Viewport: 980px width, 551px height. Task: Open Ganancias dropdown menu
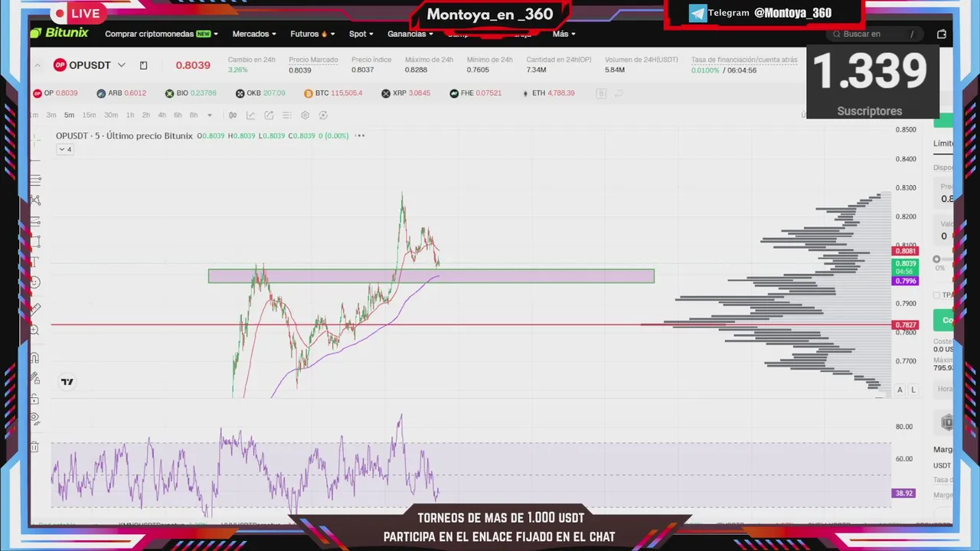410,34
